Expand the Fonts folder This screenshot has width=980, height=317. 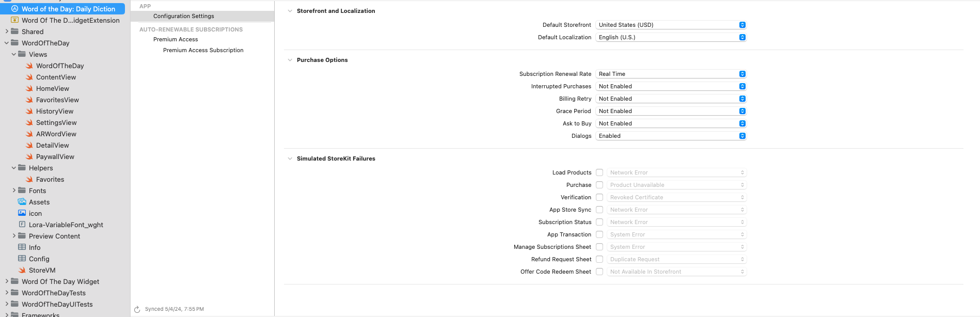[14, 191]
